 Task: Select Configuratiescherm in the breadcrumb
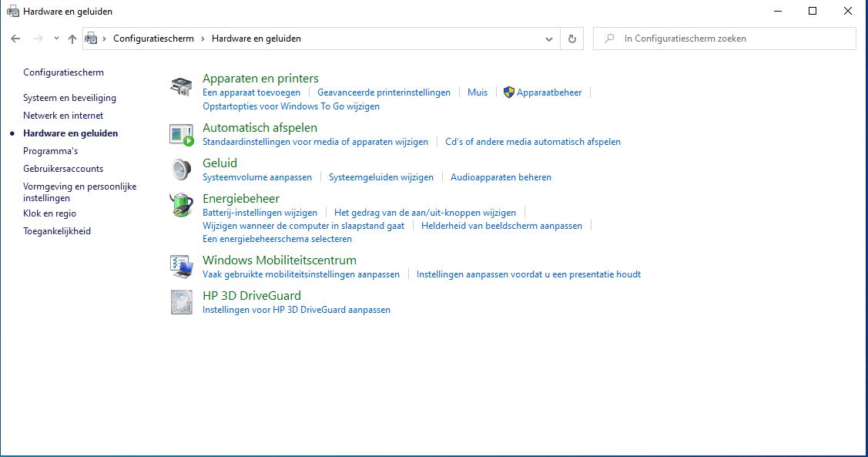153,39
